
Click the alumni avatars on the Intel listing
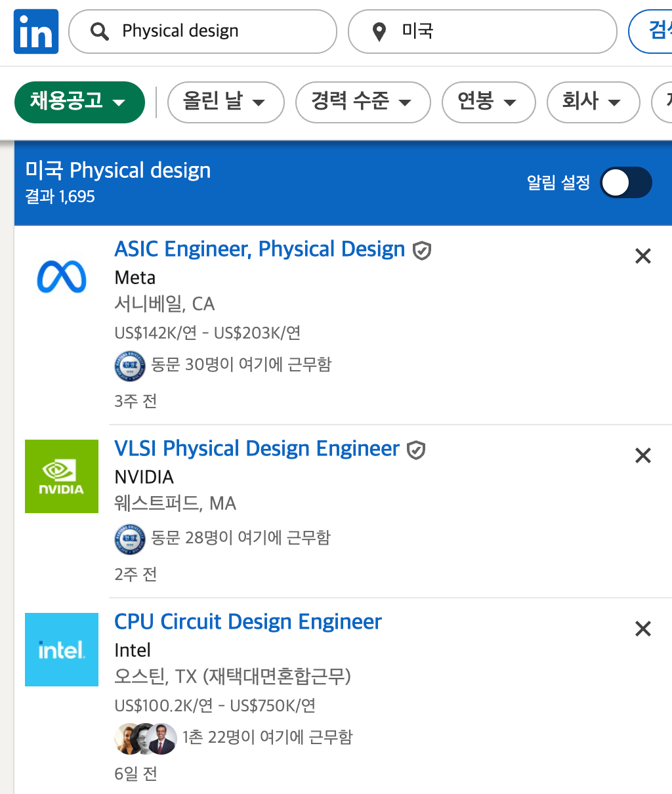(x=144, y=738)
